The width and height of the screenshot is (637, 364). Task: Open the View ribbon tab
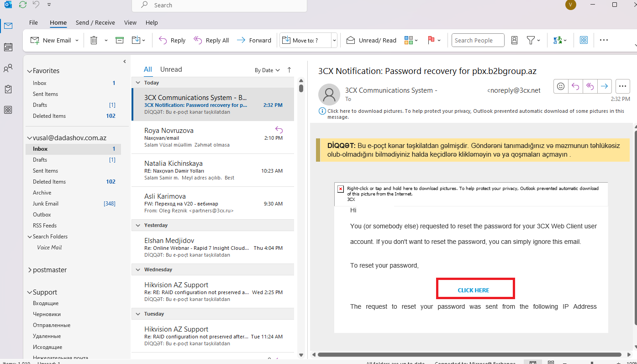(x=130, y=22)
